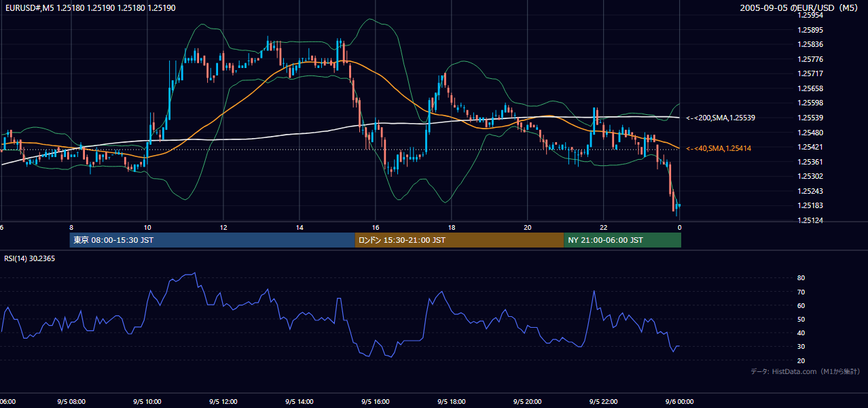Select the 40 SMA label 1.25414

719,148
